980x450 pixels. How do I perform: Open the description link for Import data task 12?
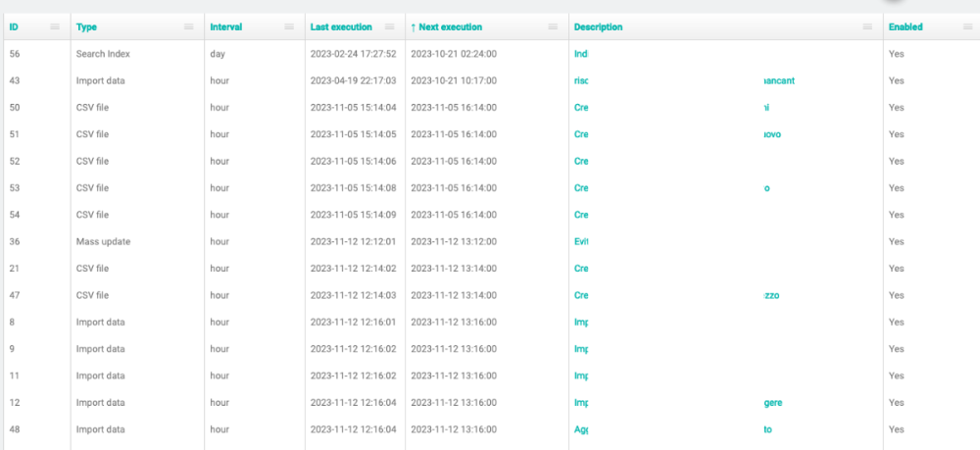tap(580, 402)
